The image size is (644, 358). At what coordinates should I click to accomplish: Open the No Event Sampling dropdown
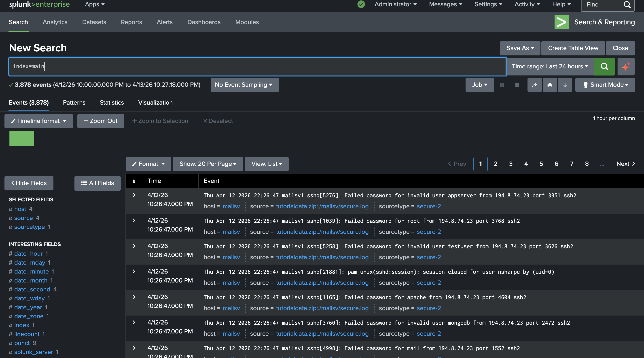click(244, 85)
